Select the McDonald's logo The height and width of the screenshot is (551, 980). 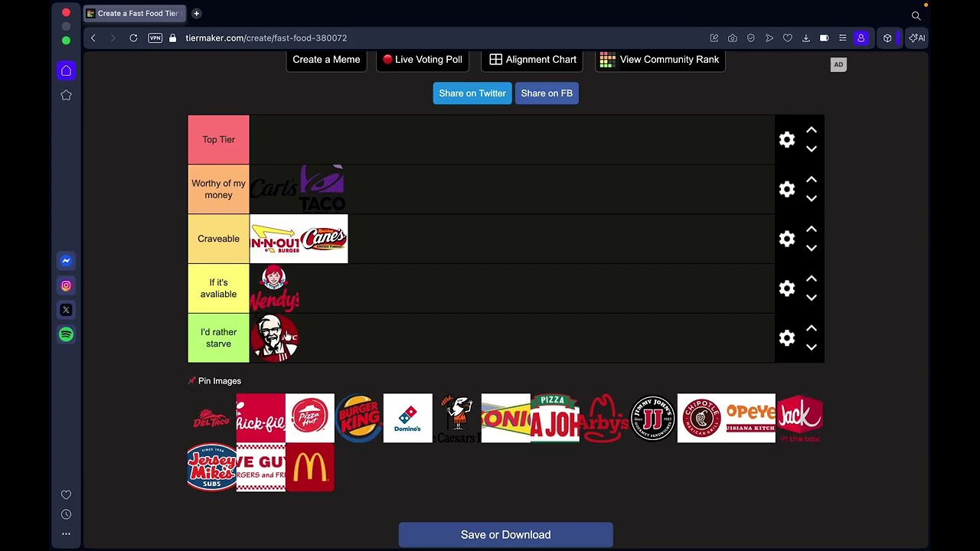(x=309, y=467)
